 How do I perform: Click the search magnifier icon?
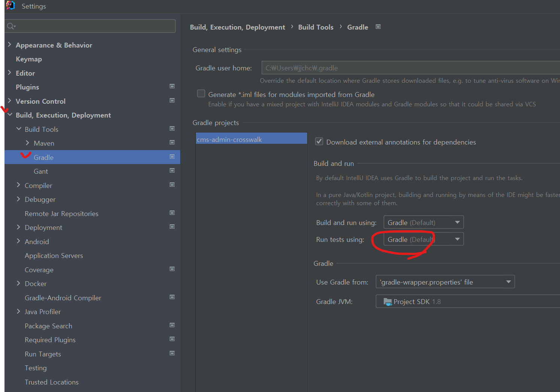click(x=11, y=26)
